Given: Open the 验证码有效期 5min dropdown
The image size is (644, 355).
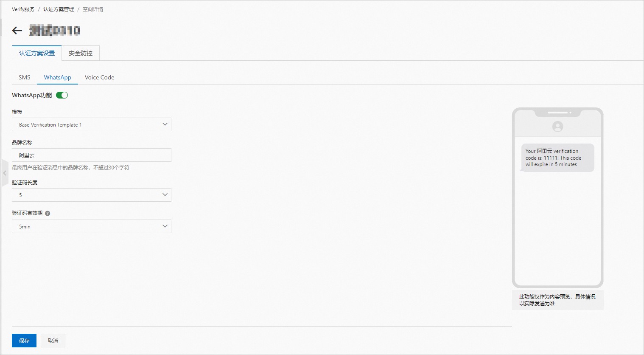Looking at the screenshot, I should click(91, 226).
